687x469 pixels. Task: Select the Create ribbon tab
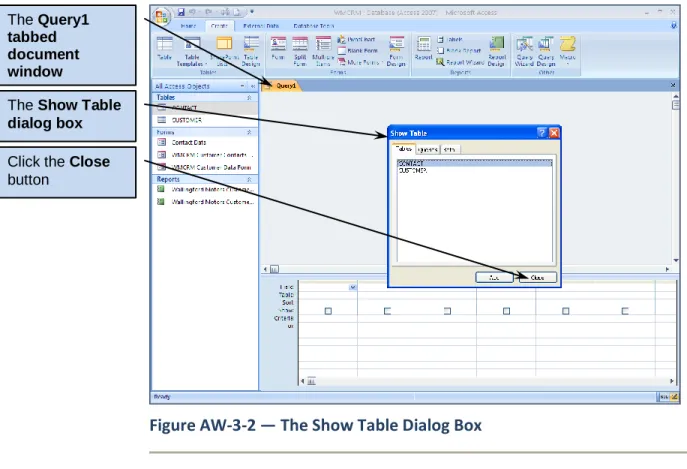tap(219, 26)
